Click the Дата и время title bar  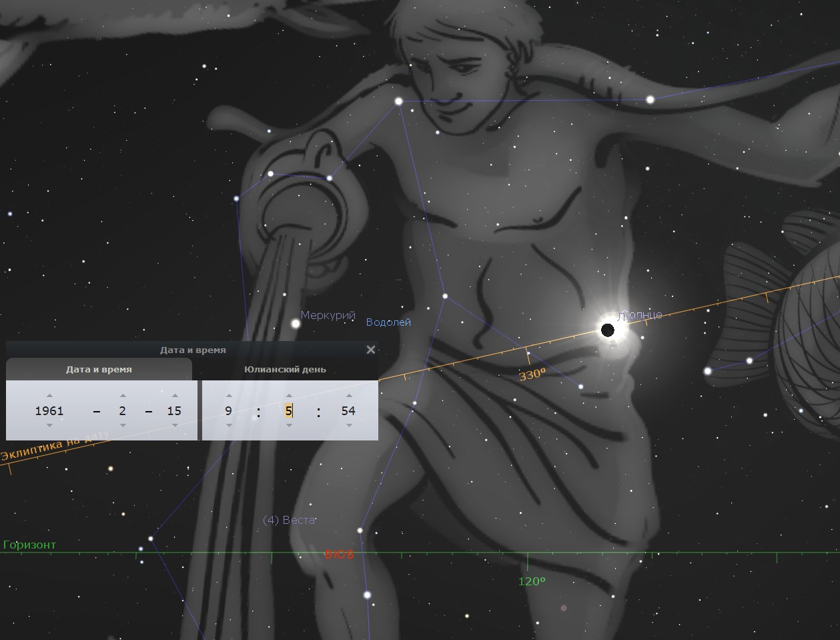pyautogui.click(x=192, y=350)
